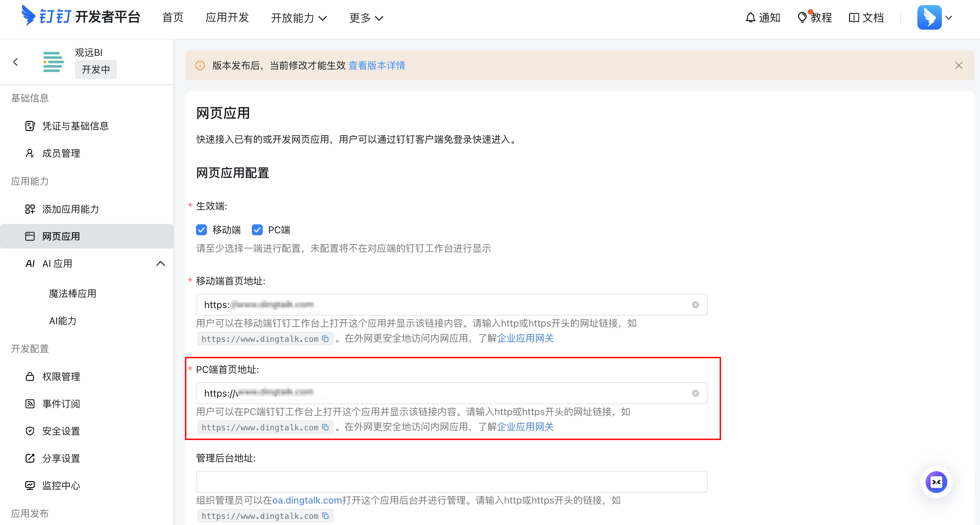Open the 教程 lightbulb icon
The width and height of the screenshot is (980, 525).
coord(802,17)
